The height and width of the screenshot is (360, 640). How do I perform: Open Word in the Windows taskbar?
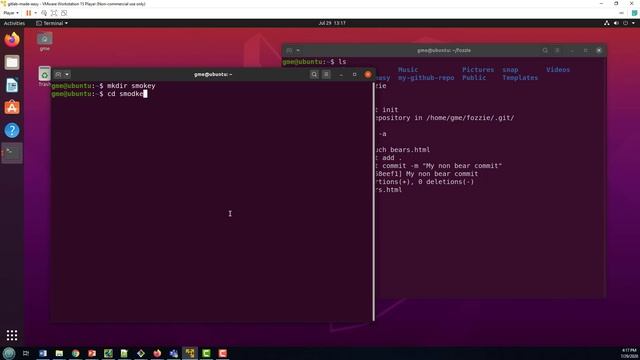point(43,353)
